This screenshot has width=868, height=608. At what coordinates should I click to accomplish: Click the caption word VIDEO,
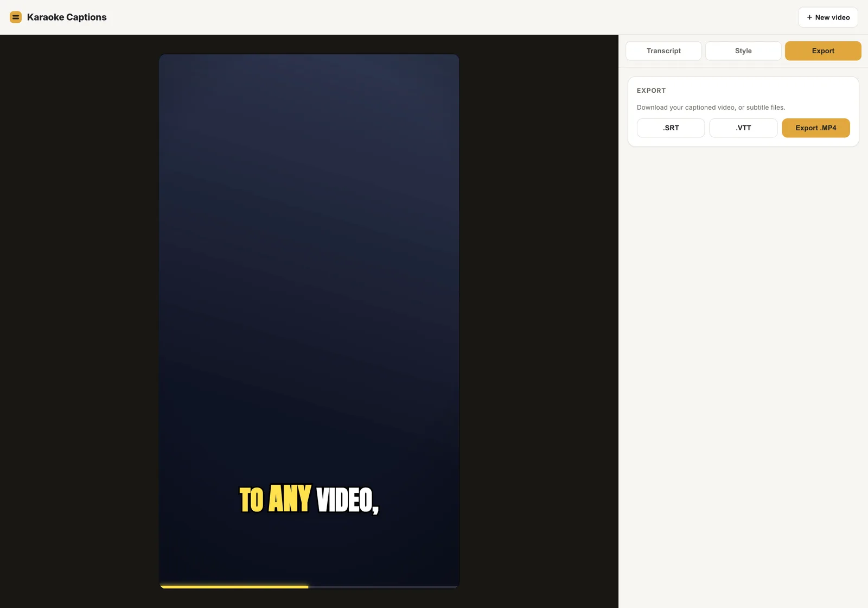point(348,500)
